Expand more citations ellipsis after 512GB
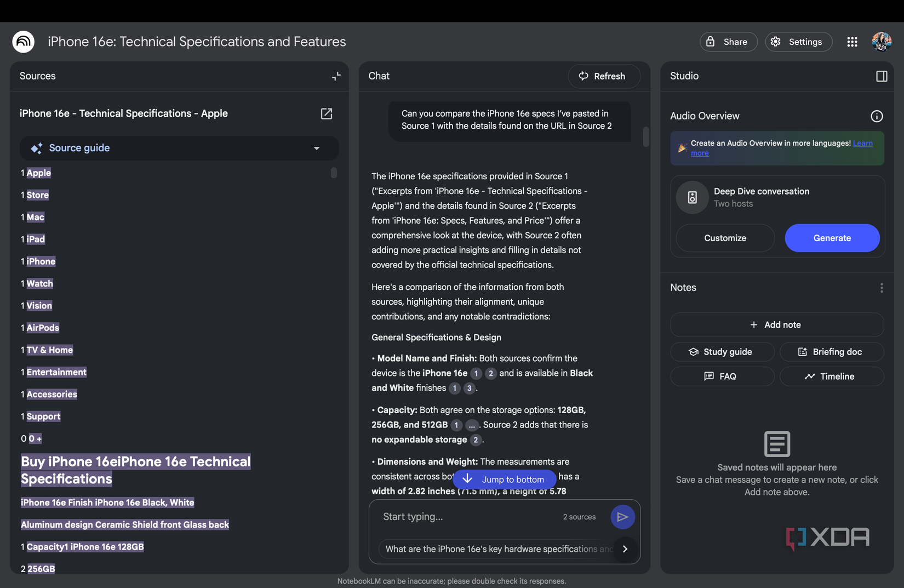The image size is (904, 588). click(472, 425)
